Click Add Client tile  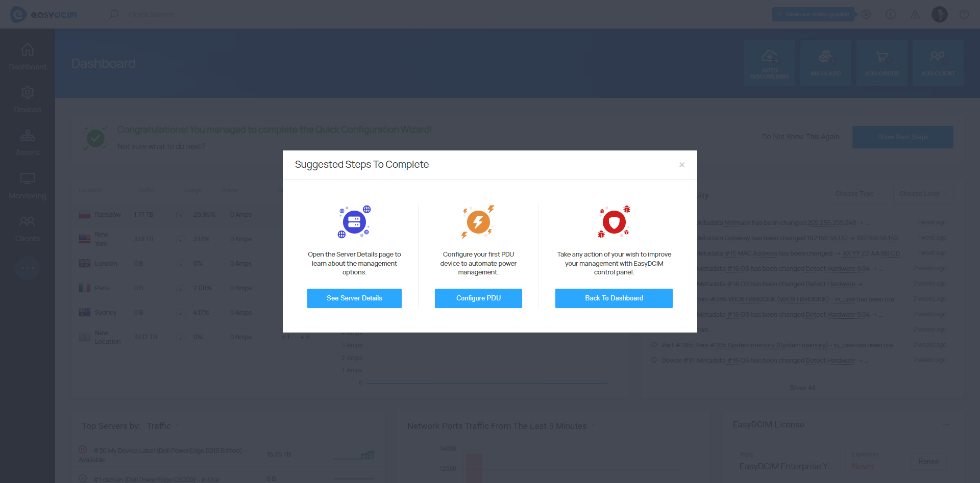coord(938,63)
